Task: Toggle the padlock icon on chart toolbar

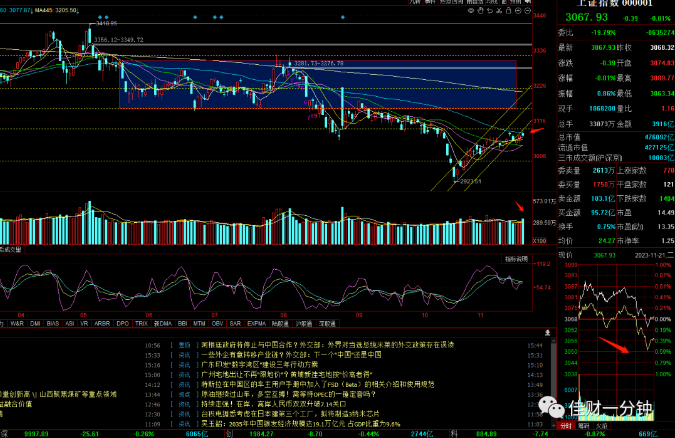Action: tap(509, 11)
